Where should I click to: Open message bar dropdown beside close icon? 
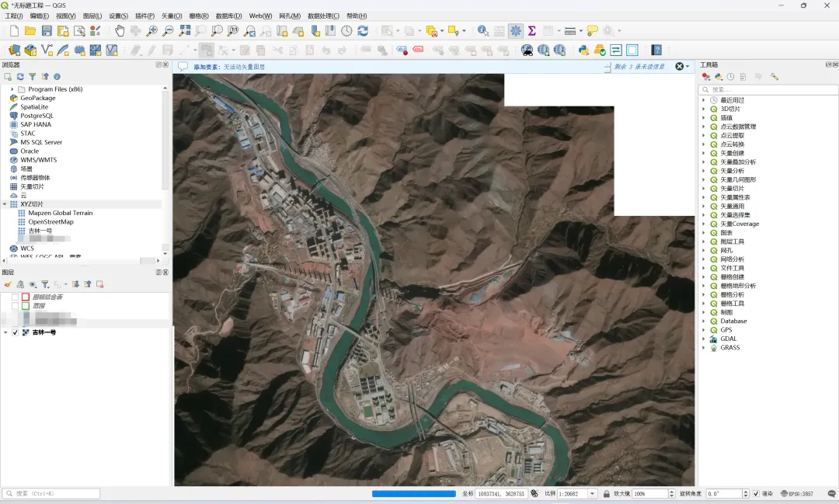(688, 67)
